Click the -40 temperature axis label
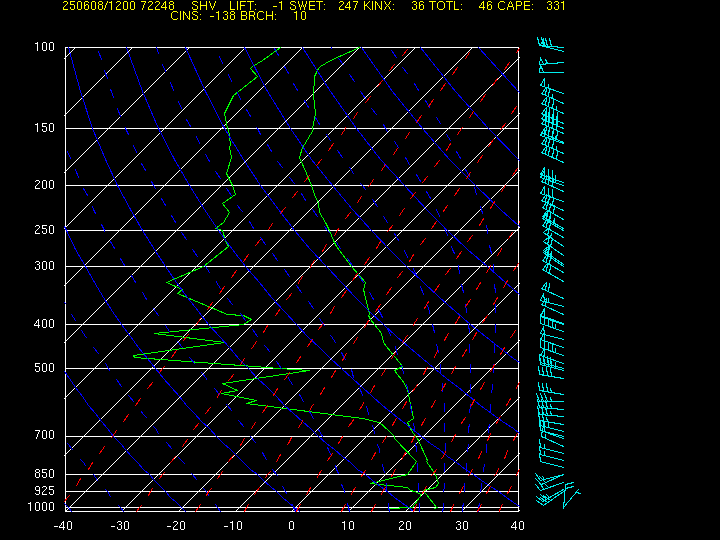720x540 pixels. 63,526
